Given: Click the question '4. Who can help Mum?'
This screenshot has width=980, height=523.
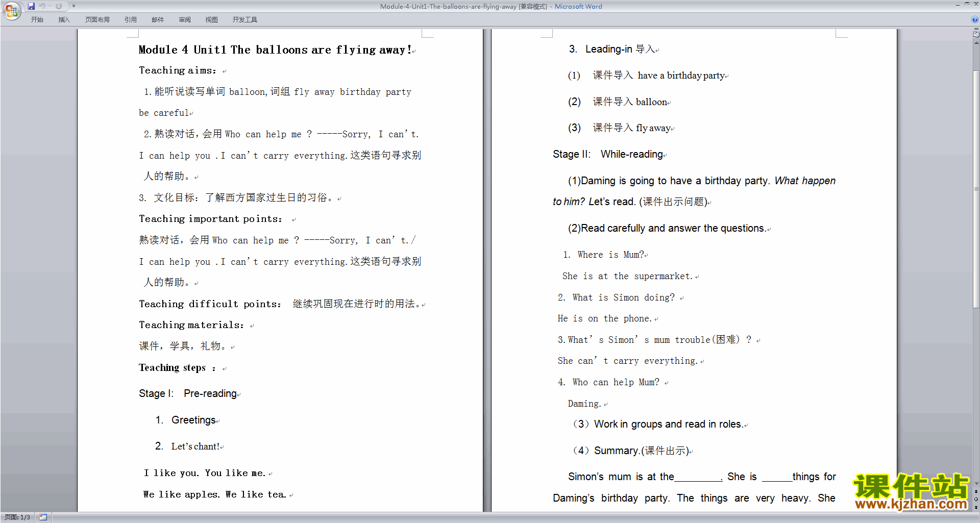Looking at the screenshot, I should (x=608, y=383).
